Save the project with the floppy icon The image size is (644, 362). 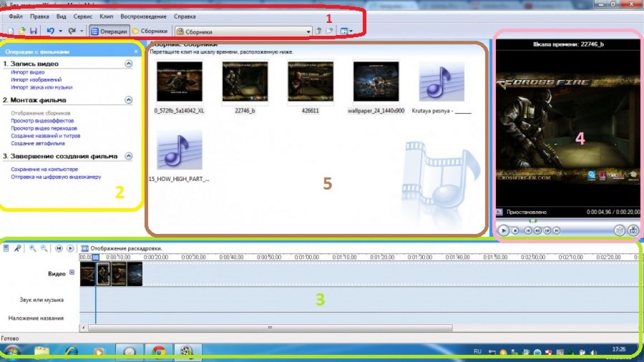tap(33, 31)
